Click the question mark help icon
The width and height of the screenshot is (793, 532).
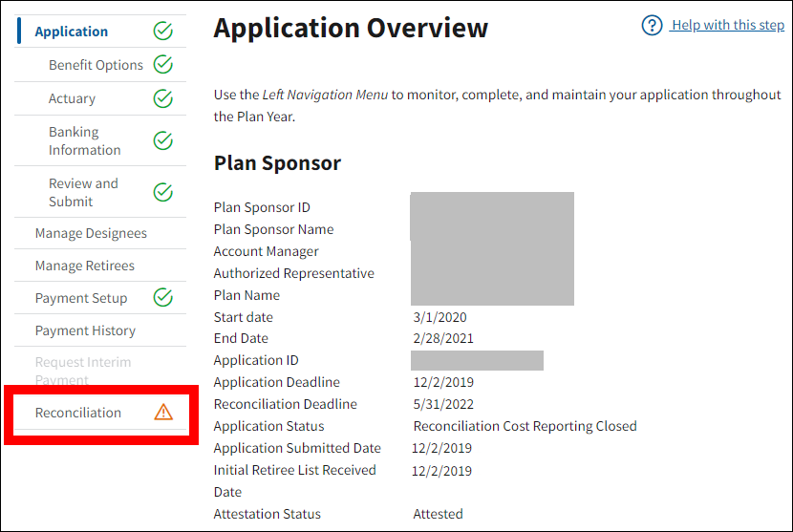pyautogui.click(x=653, y=26)
